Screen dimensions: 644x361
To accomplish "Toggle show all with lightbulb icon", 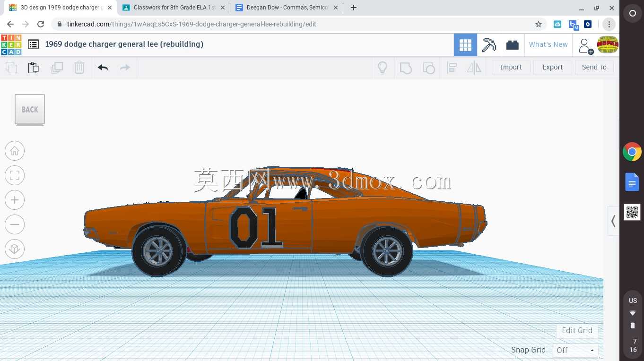I will click(x=383, y=68).
